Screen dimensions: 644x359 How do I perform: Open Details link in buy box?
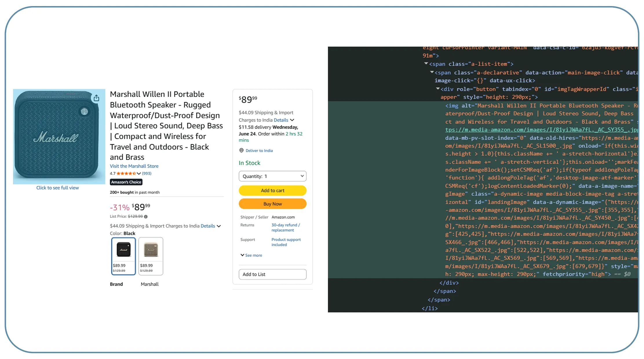click(281, 120)
